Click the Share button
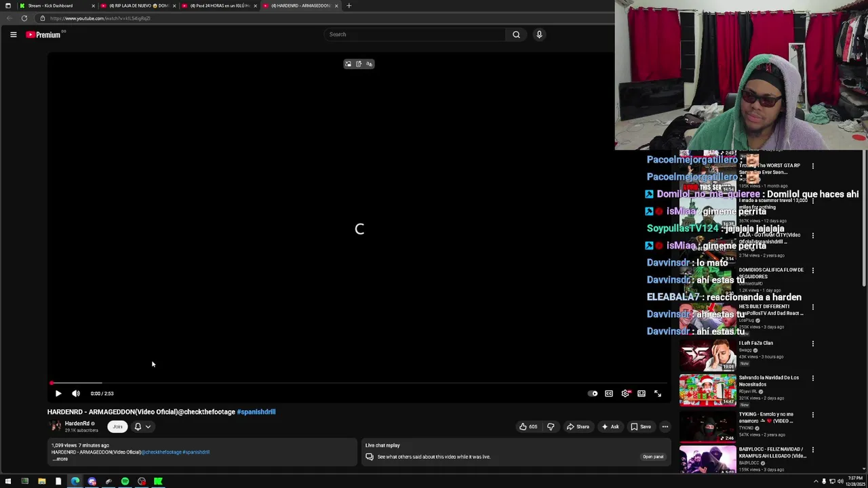This screenshot has height=488, width=868. coord(578,427)
